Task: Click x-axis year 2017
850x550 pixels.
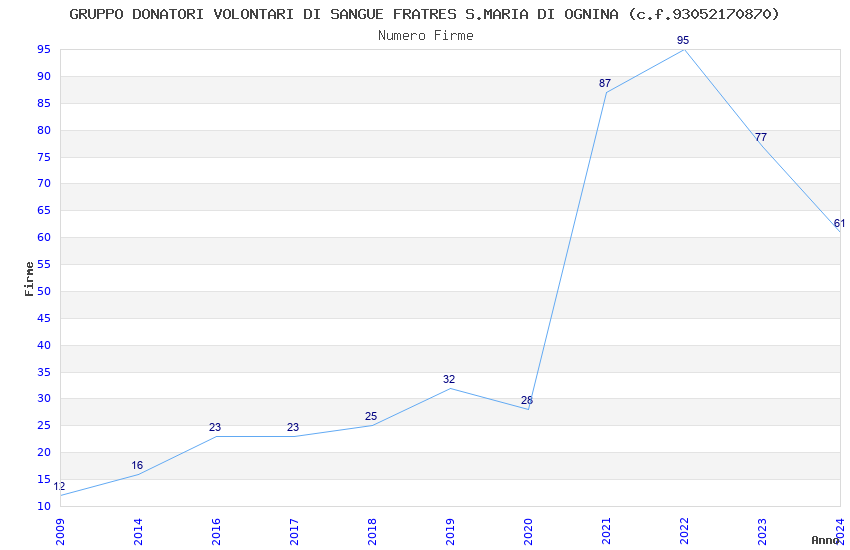Action: coord(294,532)
